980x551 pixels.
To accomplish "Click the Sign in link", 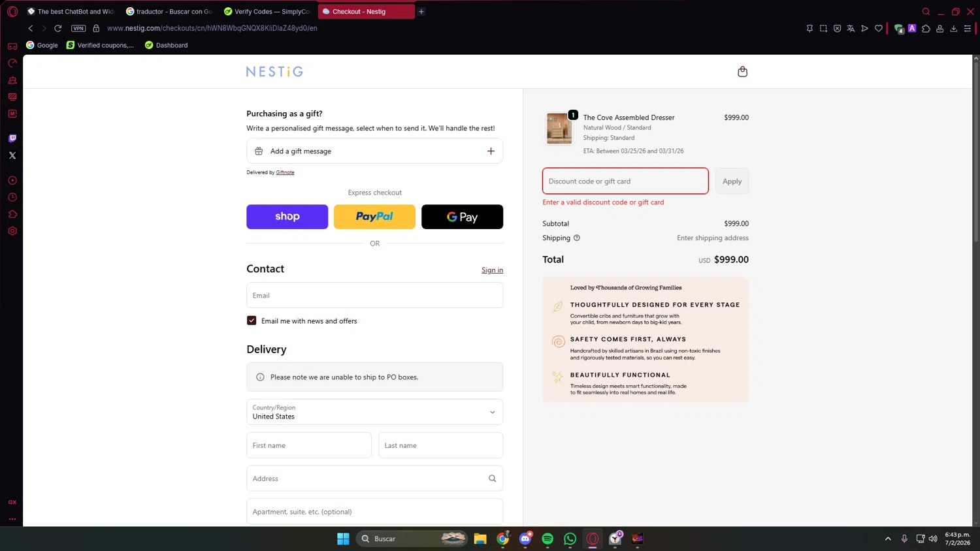I will tap(492, 270).
